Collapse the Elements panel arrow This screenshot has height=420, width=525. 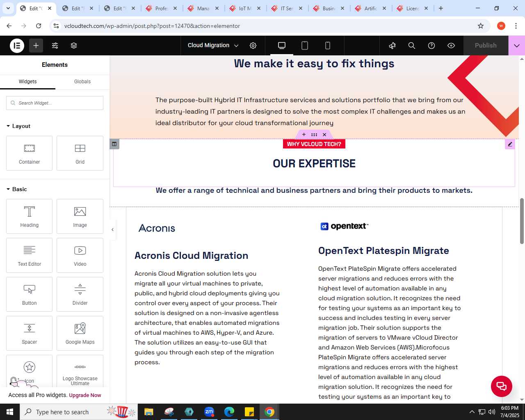pos(112,230)
